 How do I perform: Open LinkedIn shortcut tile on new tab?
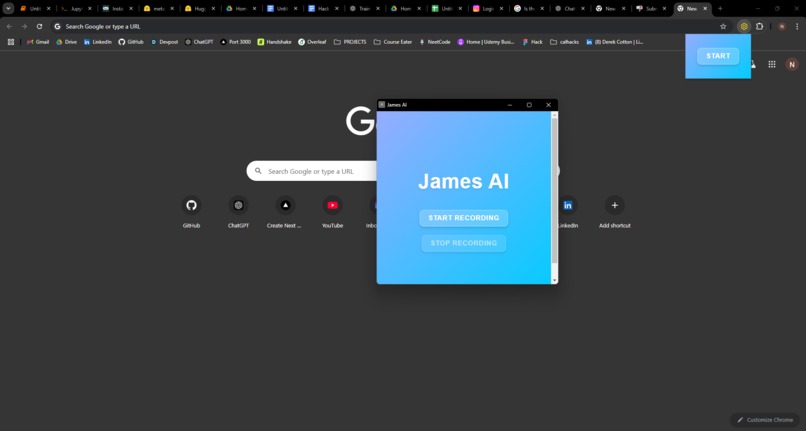567,212
